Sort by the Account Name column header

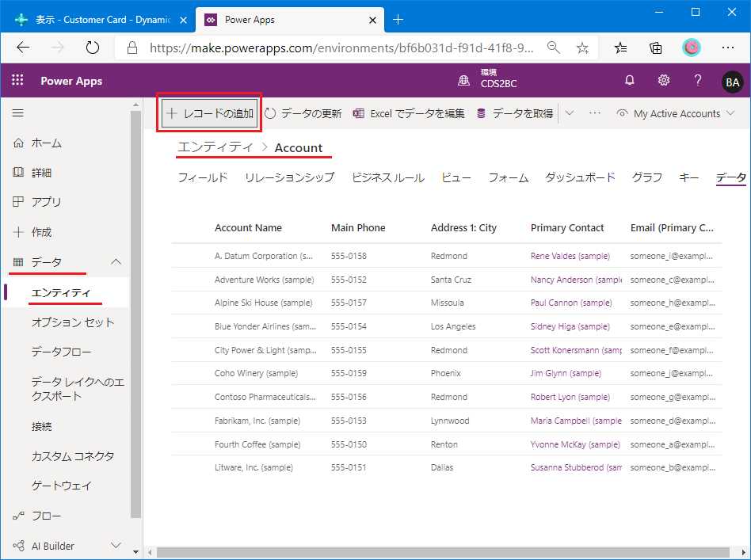(x=248, y=228)
